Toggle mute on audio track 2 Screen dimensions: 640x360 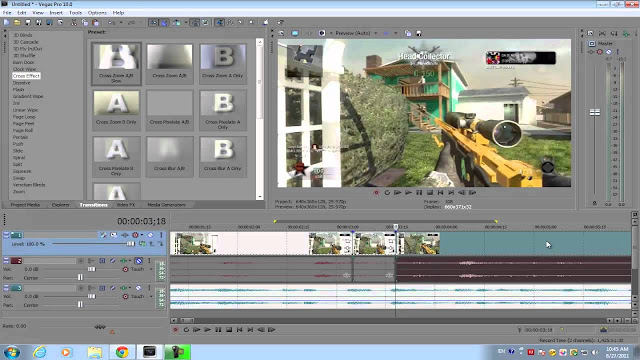139,261
